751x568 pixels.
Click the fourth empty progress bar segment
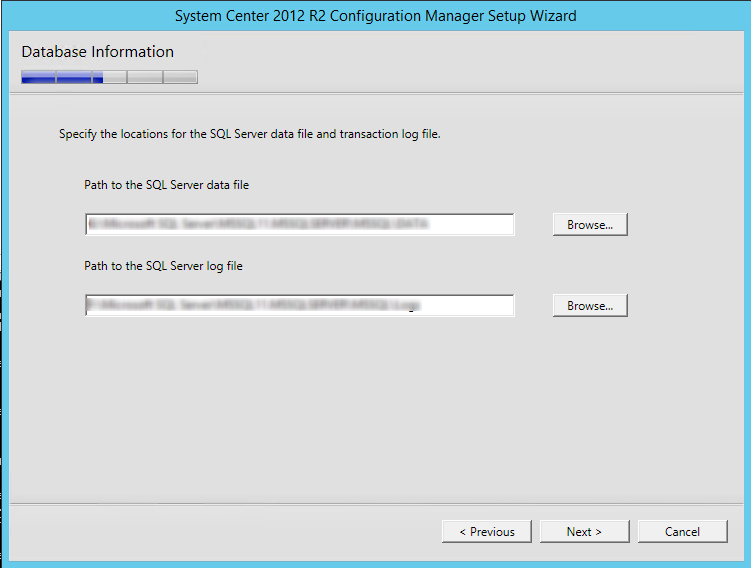[x=145, y=77]
